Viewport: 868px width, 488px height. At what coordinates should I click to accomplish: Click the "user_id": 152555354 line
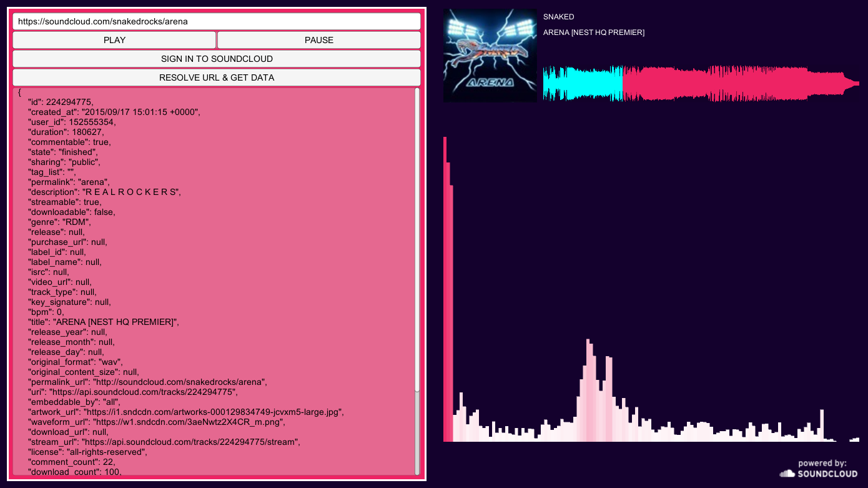72,122
